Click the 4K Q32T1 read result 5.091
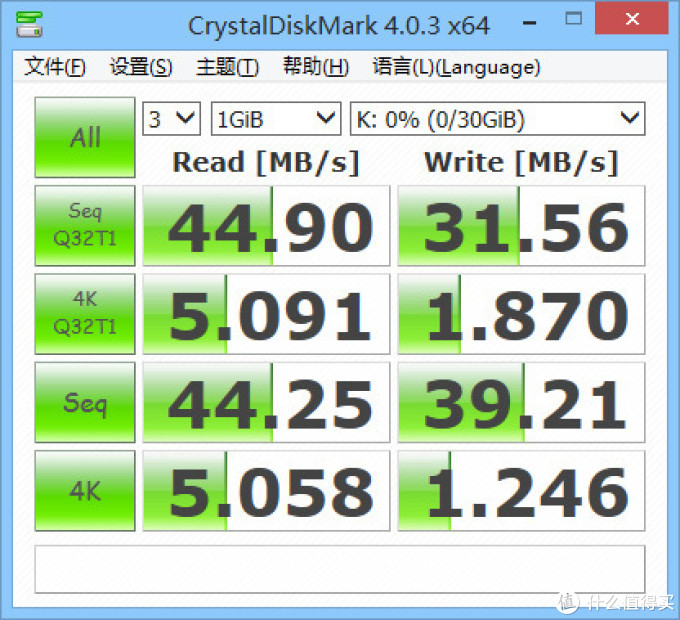The height and width of the screenshot is (620, 680). 266,314
